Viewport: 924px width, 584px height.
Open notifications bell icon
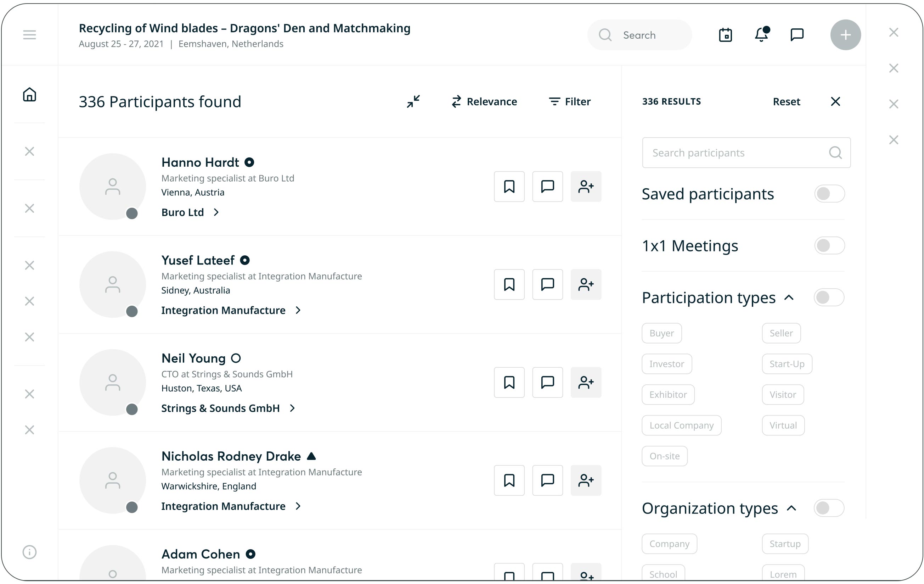point(761,35)
